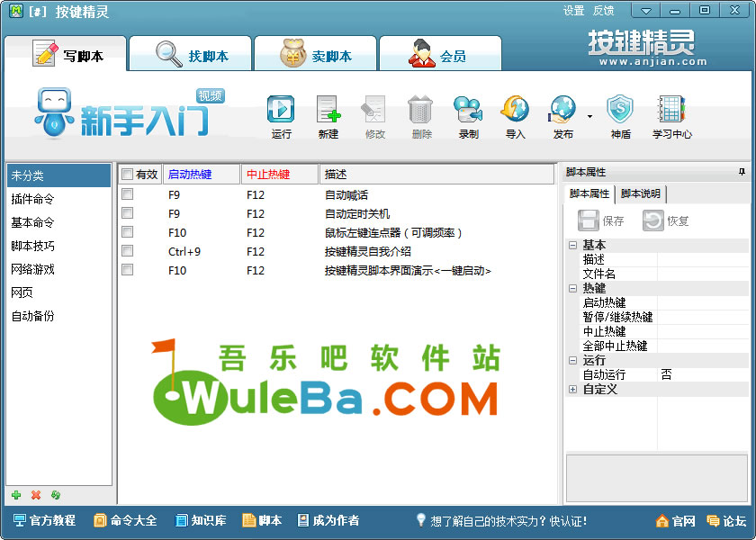
Task: Select the 脚本技巧 category
Action: 58,246
